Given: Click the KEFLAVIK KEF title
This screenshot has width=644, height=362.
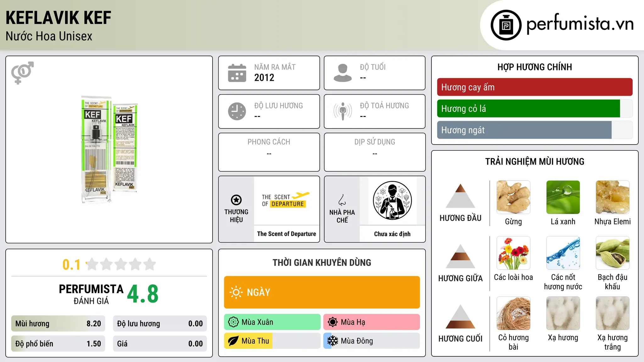Looking at the screenshot, I should pos(58,18).
